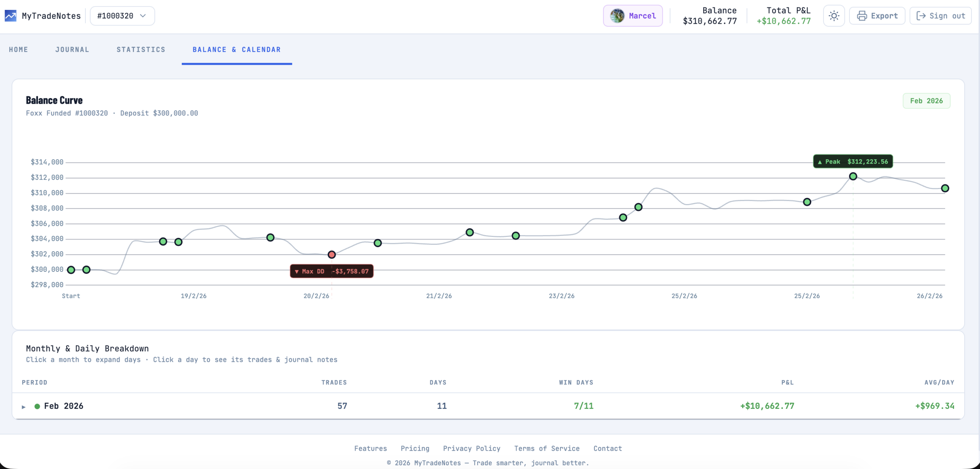
Task: Click the MyTradeNotes chart logo icon
Action: (x=10, y=16)
